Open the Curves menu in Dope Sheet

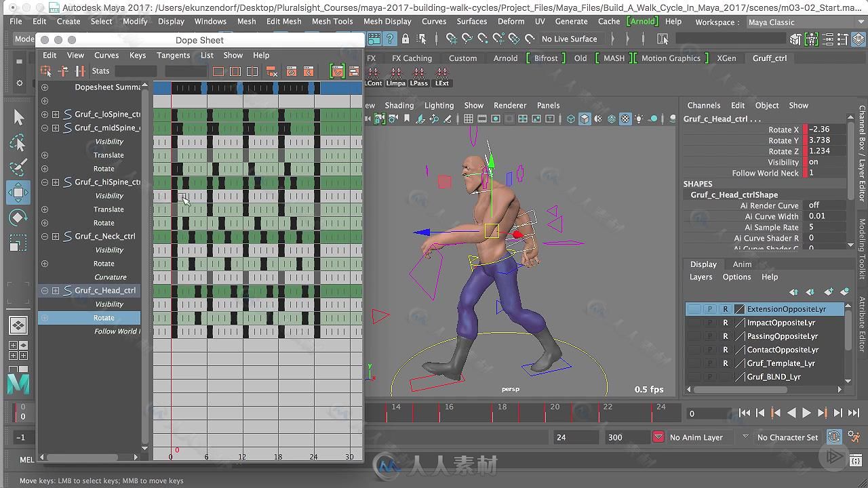106,56
